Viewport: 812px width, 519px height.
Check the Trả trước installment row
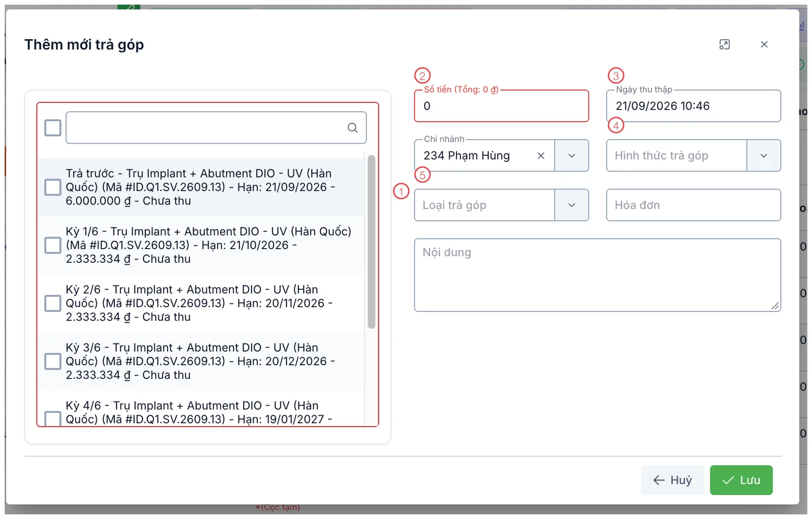(53, 187)
